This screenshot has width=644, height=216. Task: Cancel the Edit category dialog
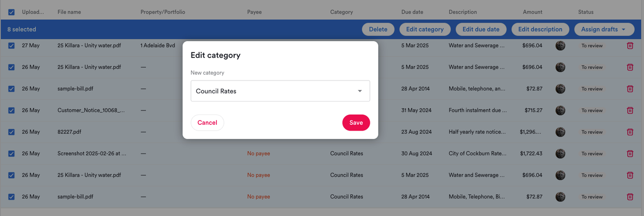[x=207, y=123]
